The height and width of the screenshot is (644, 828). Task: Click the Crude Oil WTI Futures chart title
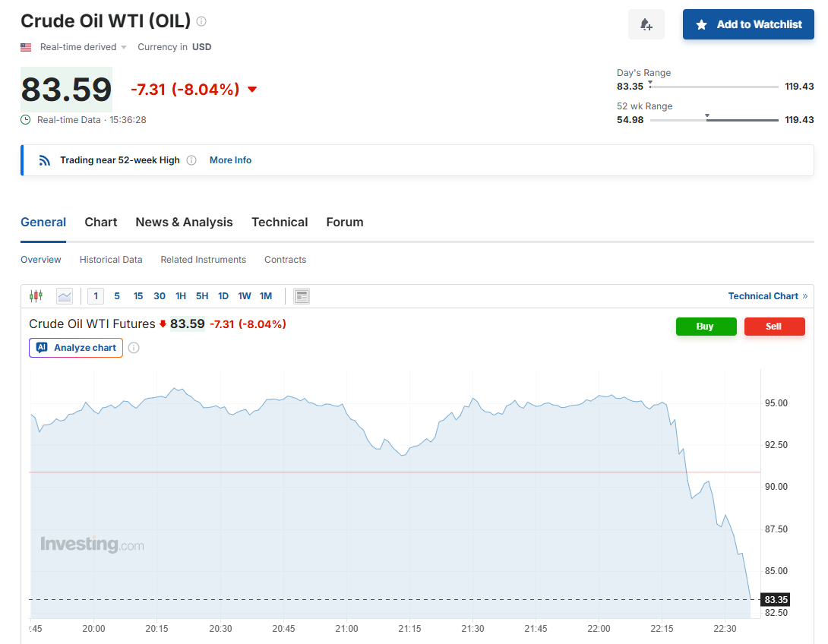point(92,324)
